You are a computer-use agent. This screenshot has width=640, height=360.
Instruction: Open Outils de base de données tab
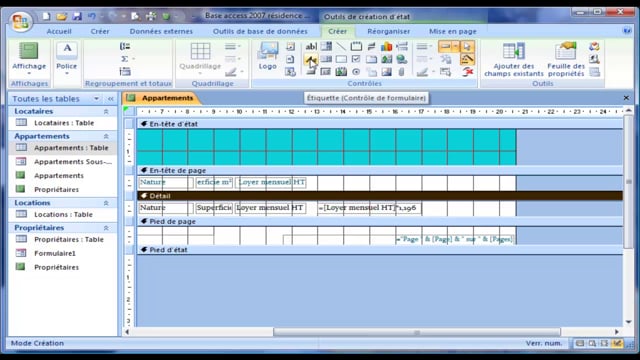(260, 31)
